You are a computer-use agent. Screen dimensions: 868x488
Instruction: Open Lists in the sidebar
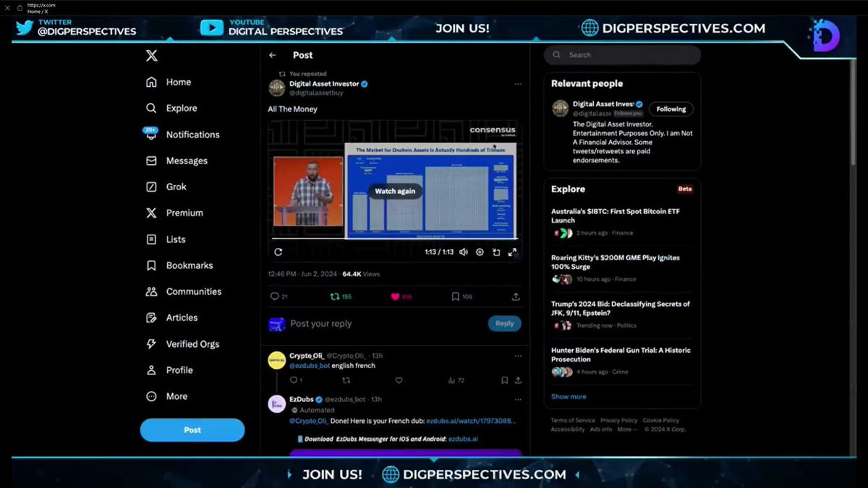pos(166,239)
